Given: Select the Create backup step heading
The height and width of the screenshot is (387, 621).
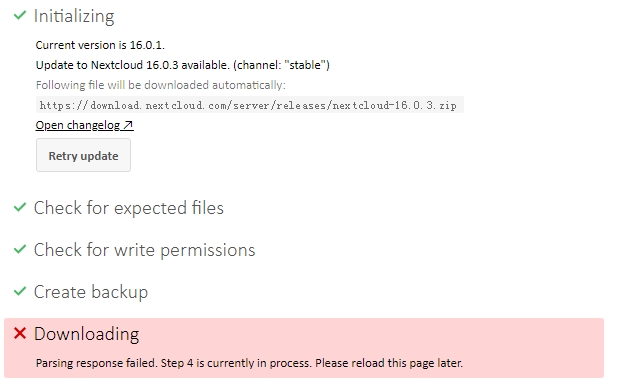Looking at the screenshot, I should tap(91, 292).
